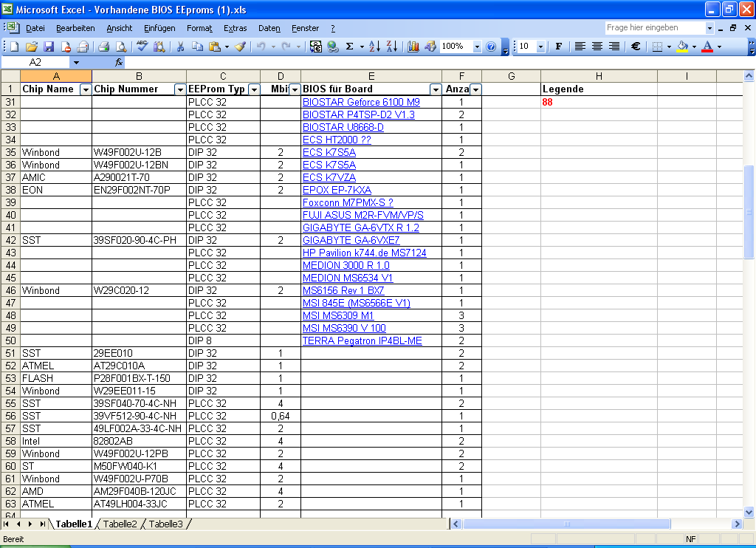Cut selection with scissors icon
This screenshot has width=756, height=548.
(180, 47)
